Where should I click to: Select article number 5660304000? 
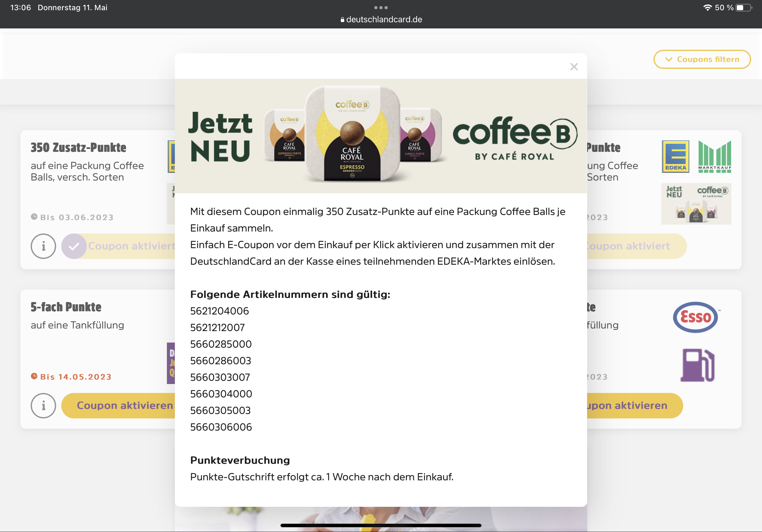click(221, 394)
